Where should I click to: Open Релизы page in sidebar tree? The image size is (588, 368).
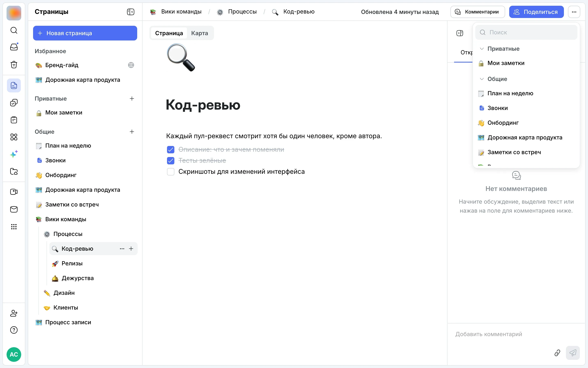[93, 263]
